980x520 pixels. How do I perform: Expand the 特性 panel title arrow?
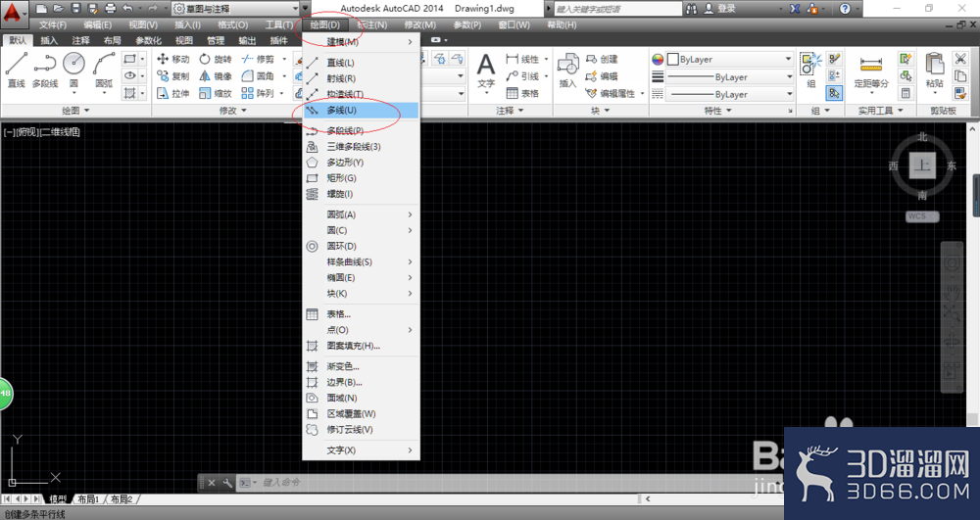click(x=729, y=111)
